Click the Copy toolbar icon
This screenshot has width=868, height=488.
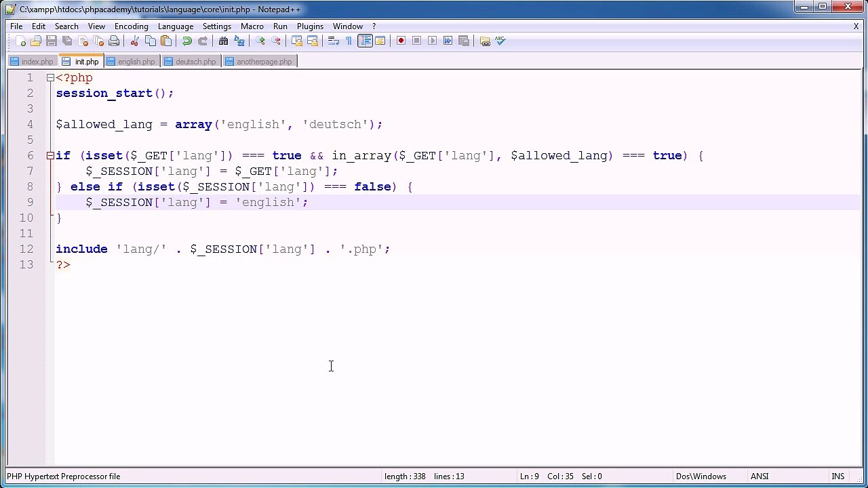[x=150, y=41]
